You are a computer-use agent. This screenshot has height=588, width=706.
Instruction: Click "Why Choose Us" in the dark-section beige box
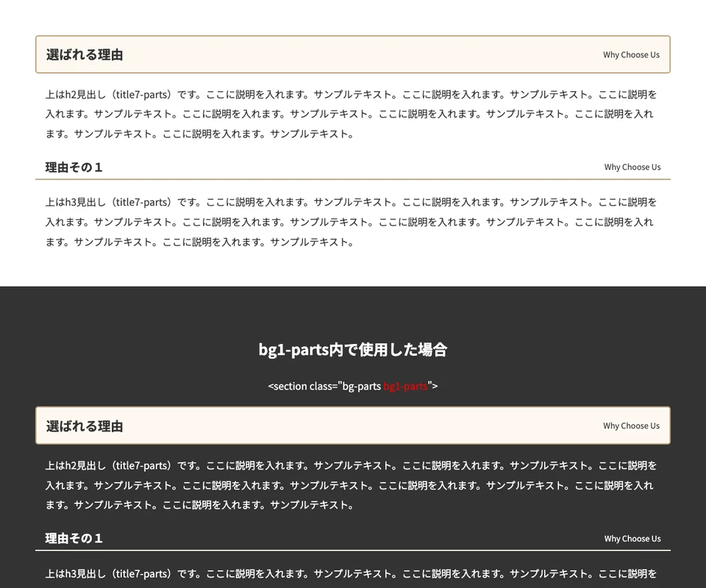pyautogui.click(x=631, y=426)
